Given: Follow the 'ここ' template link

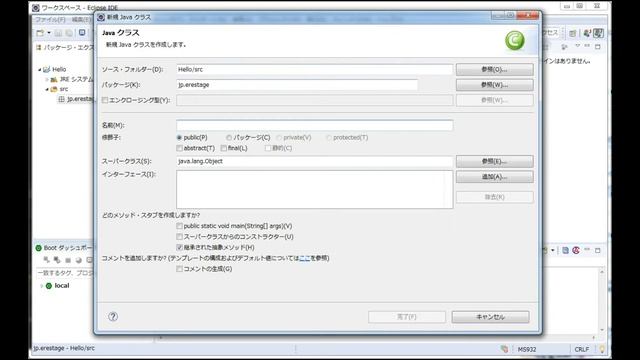Looking at the screenshot, I should click(305, 258).
